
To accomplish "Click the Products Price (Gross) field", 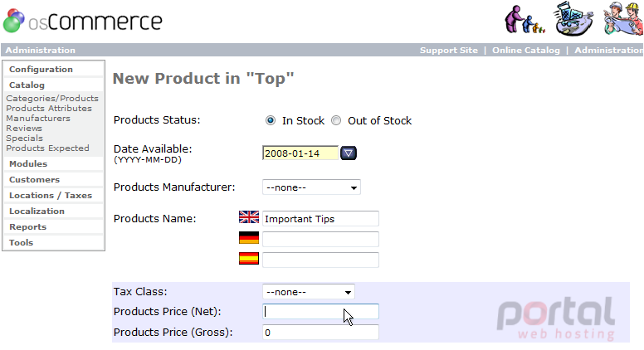I will pos(320,333).
